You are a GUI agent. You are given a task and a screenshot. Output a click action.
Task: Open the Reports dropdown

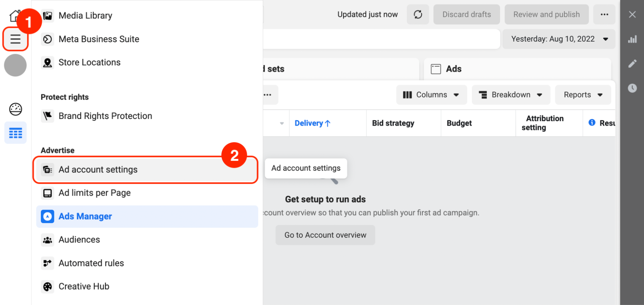tap(582, 94)
